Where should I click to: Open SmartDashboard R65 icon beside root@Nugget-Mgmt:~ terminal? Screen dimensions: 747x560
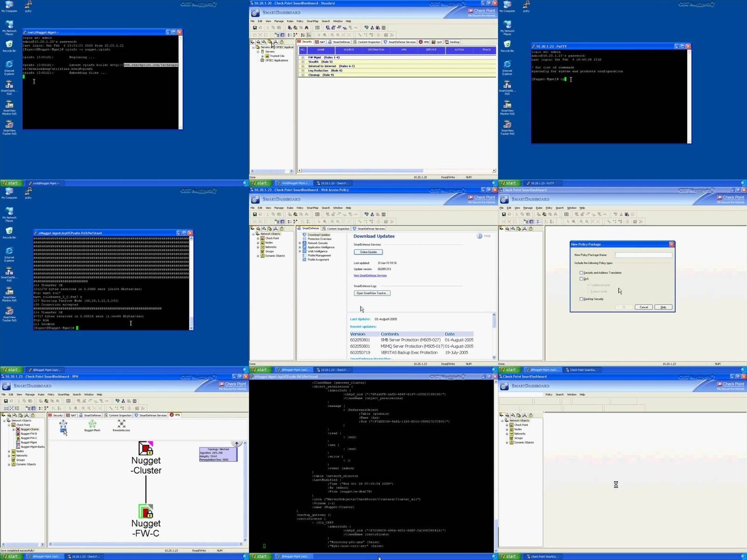click(9, 87)
